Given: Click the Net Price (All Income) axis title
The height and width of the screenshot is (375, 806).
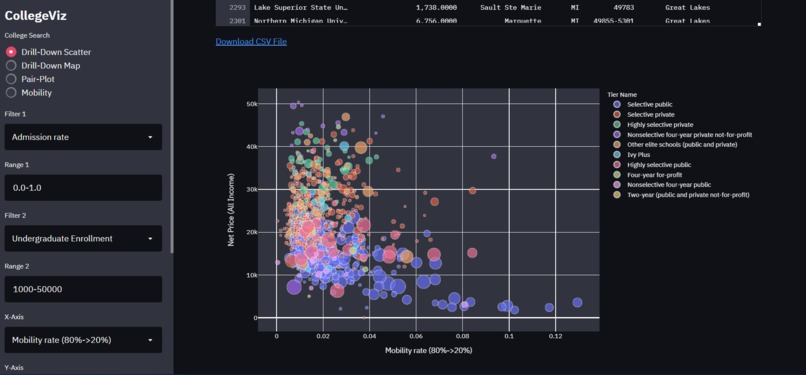Looking at the screenshot, I should tap(232, 210).
